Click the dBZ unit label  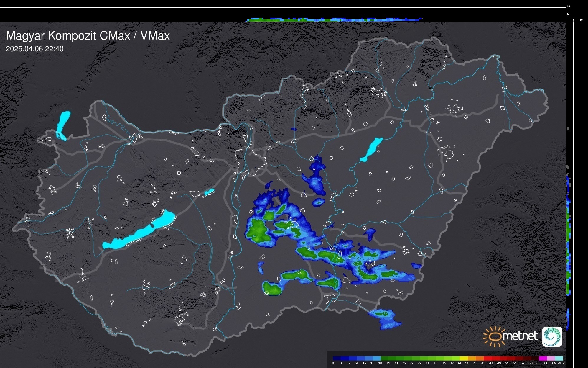point(561,363)
